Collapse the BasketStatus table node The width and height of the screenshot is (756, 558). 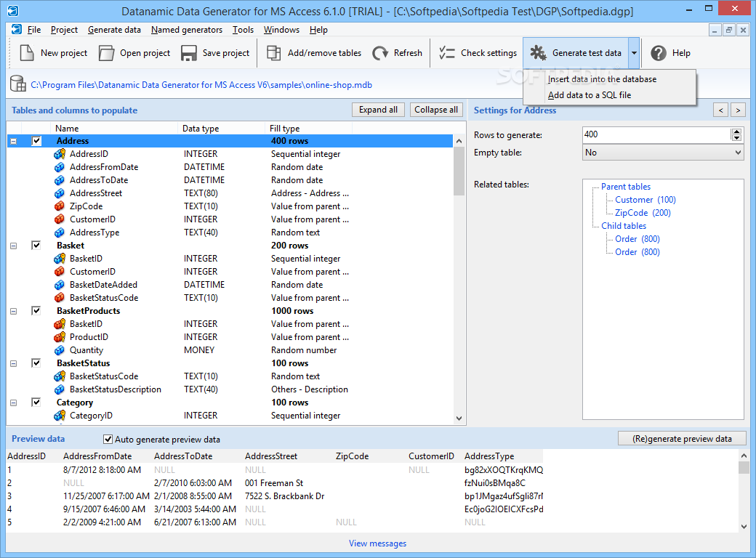(x=14, y=363)
